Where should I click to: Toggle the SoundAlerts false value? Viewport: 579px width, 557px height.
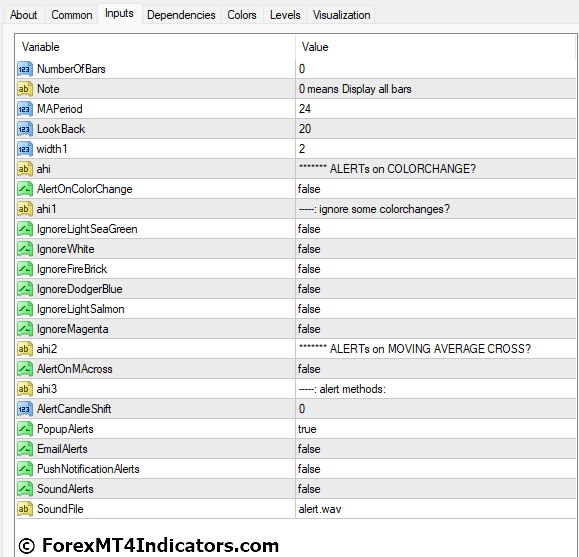pyautogui.click(x=436, y=489)
